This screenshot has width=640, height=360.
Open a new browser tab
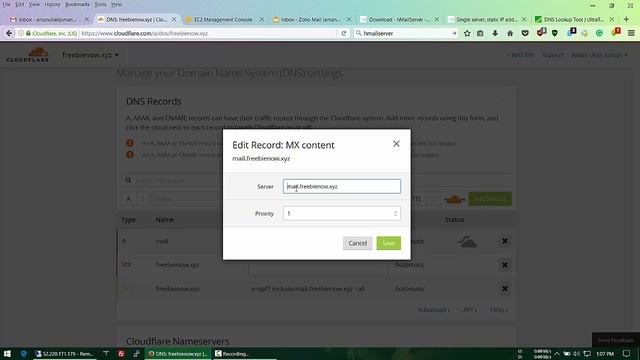626,19
